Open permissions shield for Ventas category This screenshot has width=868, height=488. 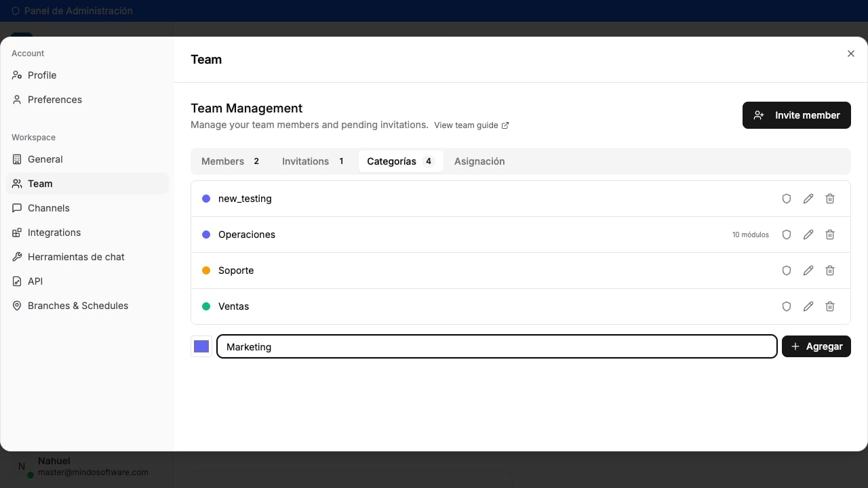click(787, 306)
